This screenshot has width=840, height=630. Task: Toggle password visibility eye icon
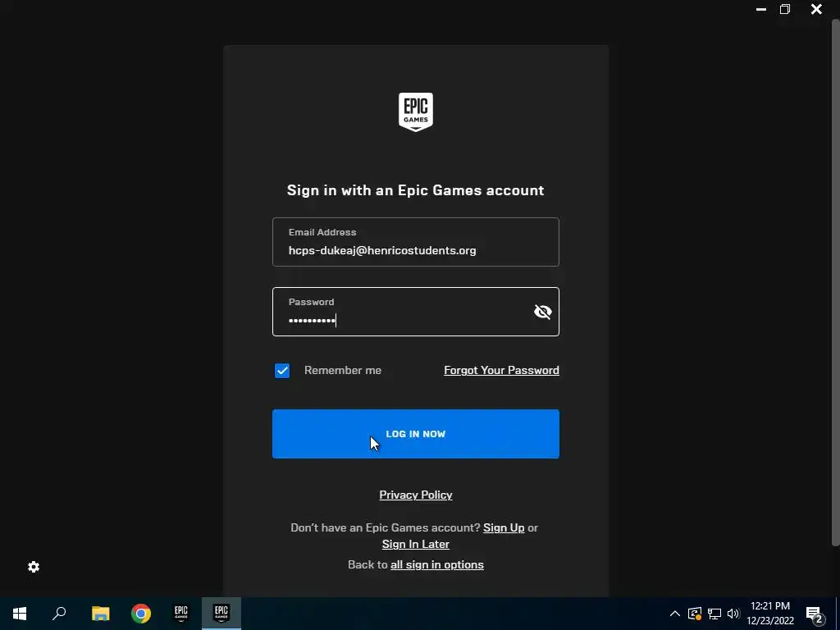[x=543, y=312]
